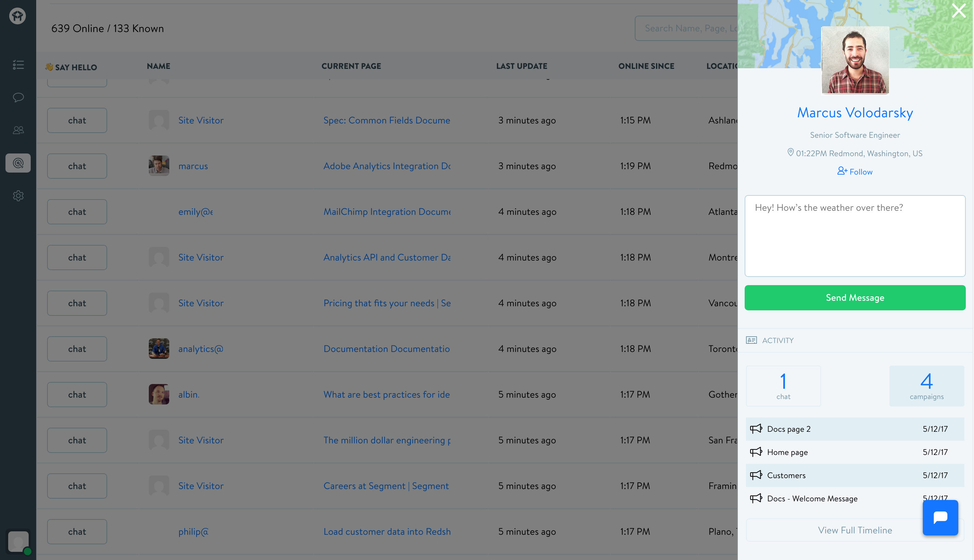Follow Marcus Volodarsky
The height and width of the screenshot is (560, 974).
855,172
